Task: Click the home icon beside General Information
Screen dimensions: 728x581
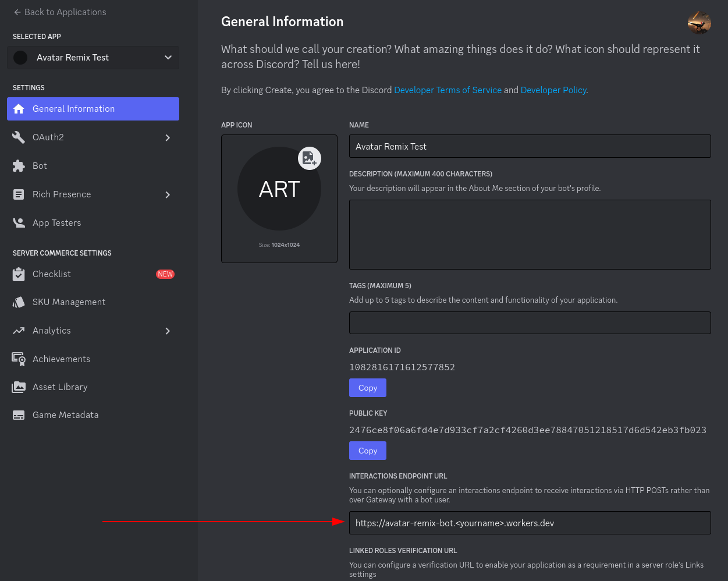Action: [19, 109]
